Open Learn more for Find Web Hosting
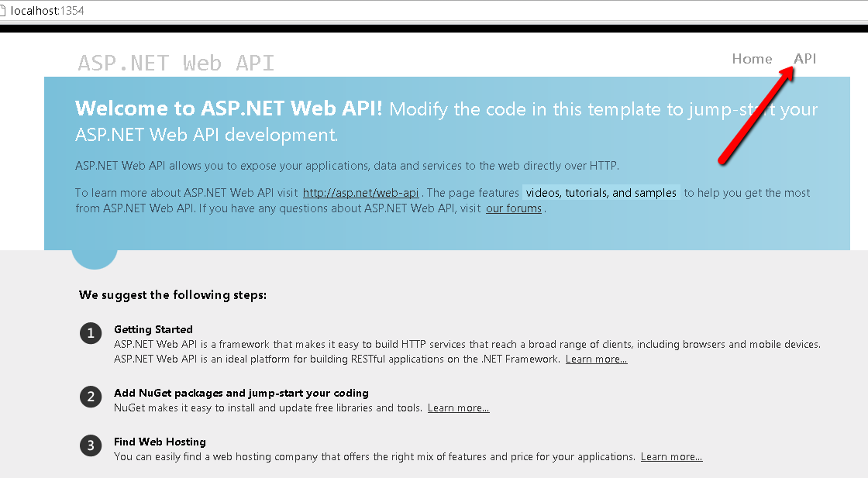Screen dimensions: 868x478 (671, 456)
